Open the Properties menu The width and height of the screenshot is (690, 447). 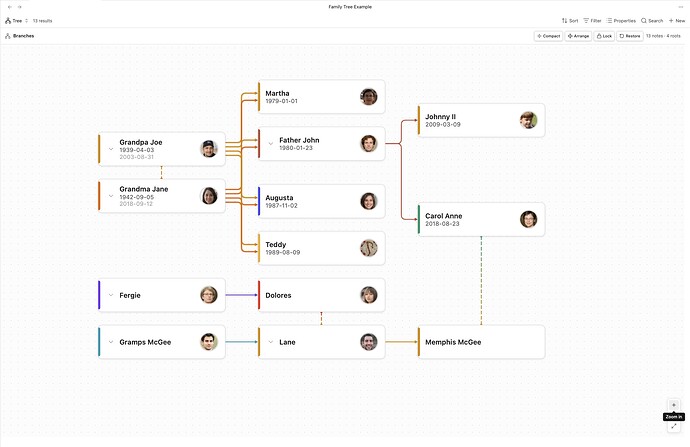[x=621, y=20]
